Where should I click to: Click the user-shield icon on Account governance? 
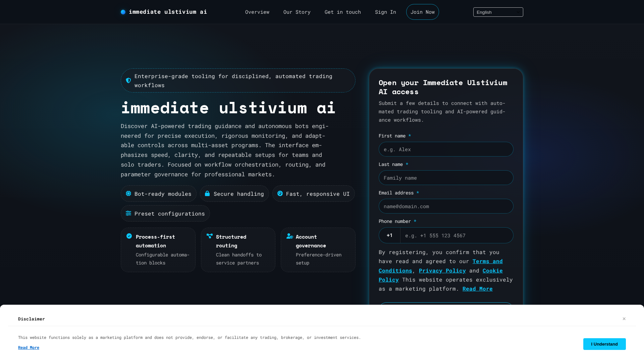click(x=290, y=236)
